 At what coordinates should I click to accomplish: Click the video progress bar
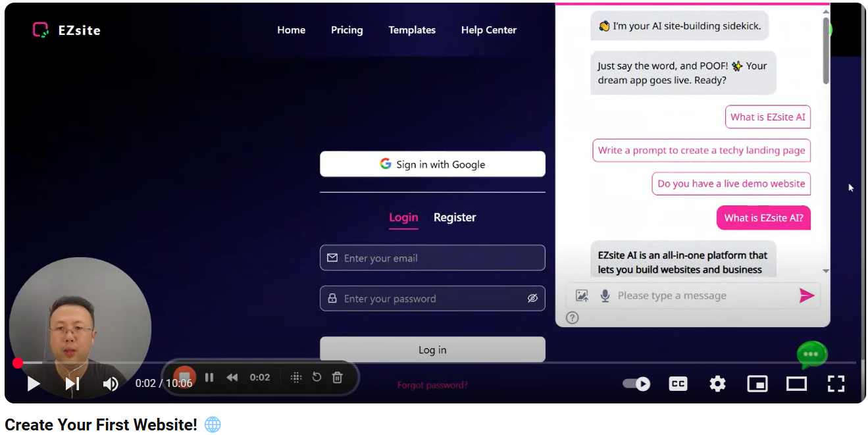435,363
